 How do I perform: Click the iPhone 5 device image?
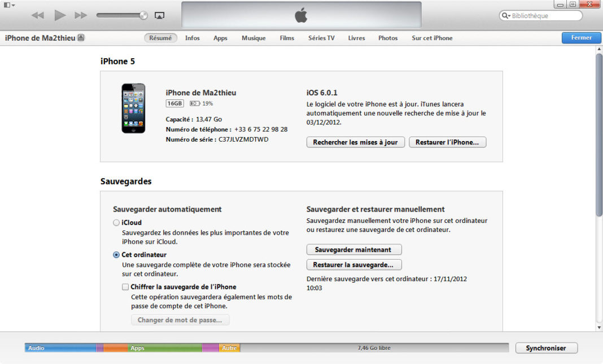tap(133, 108)
